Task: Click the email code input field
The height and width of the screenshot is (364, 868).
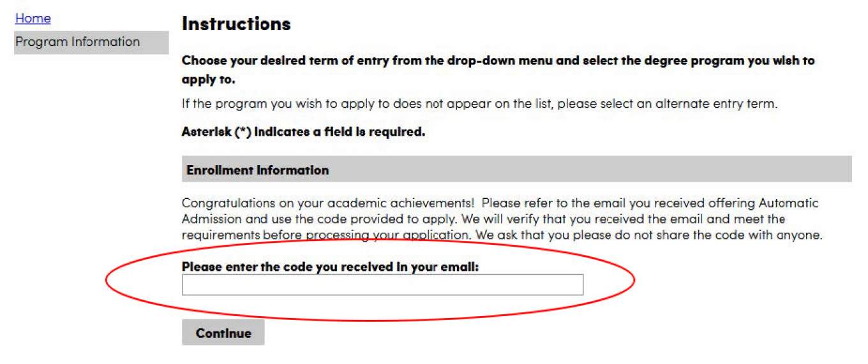Action: pos(382,285)
